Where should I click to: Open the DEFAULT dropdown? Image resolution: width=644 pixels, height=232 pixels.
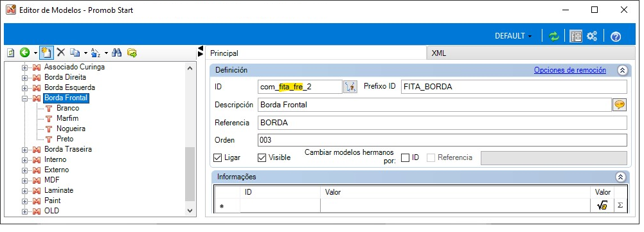pyautogui.click(x=514, y=36)
